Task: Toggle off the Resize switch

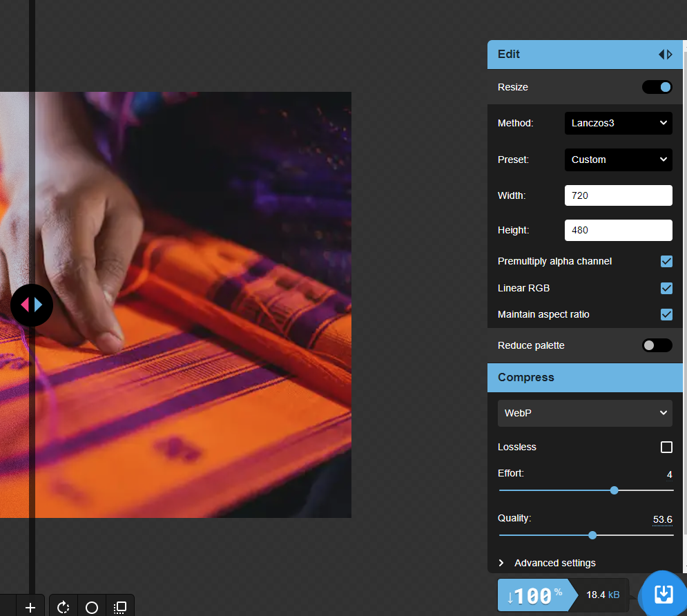Action: click(x=657, y=87)
